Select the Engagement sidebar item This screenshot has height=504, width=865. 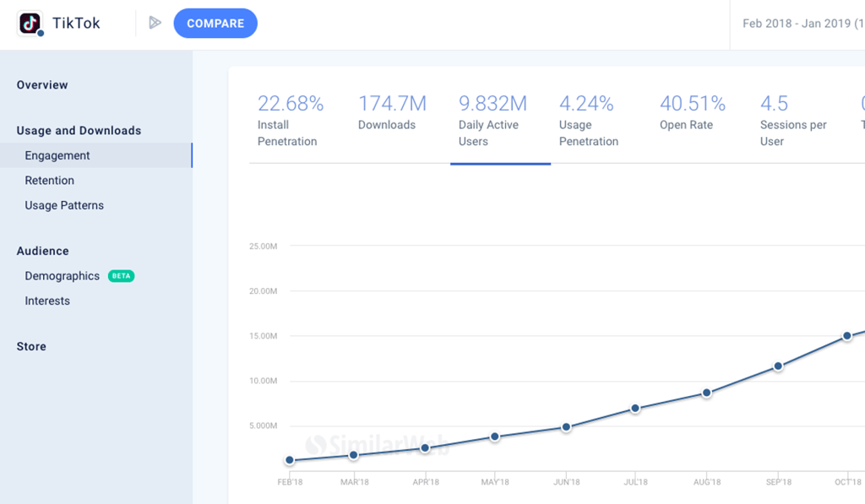tap(59, 155)
